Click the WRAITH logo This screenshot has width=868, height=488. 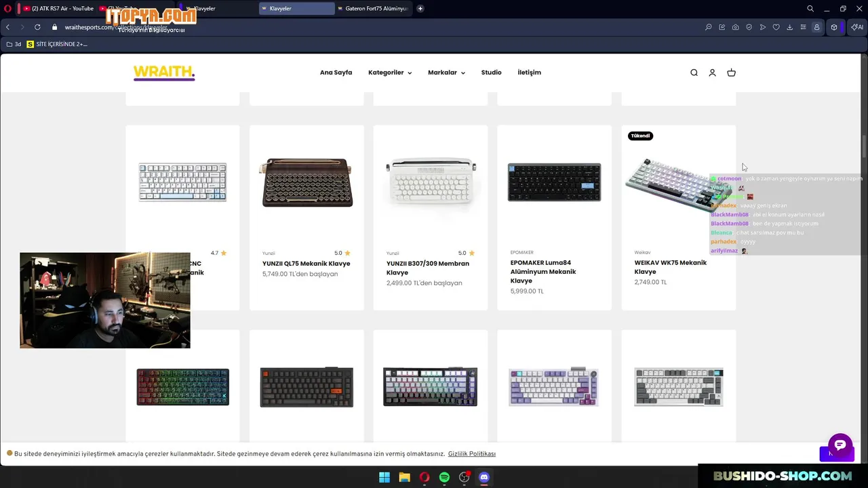164,73
